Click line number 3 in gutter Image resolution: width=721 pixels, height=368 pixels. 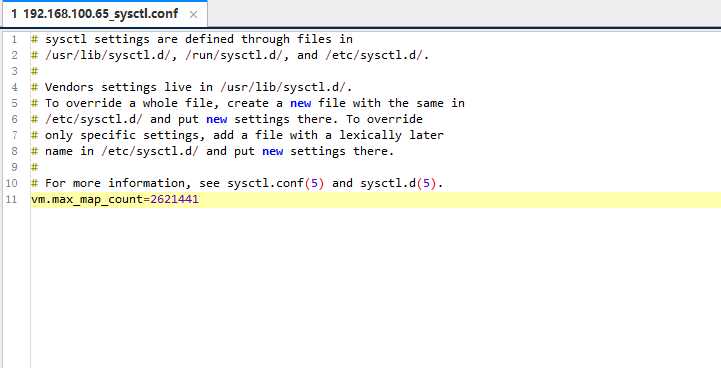tap(14, 71)
